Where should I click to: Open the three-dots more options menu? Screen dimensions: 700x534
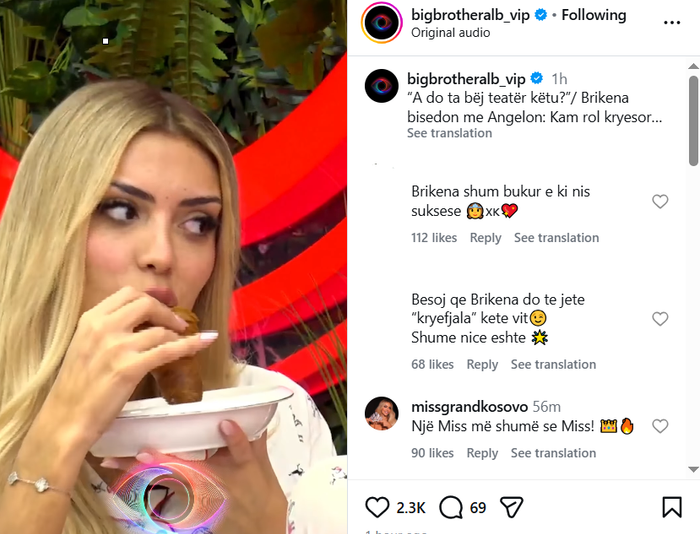(x=671, y=23)
